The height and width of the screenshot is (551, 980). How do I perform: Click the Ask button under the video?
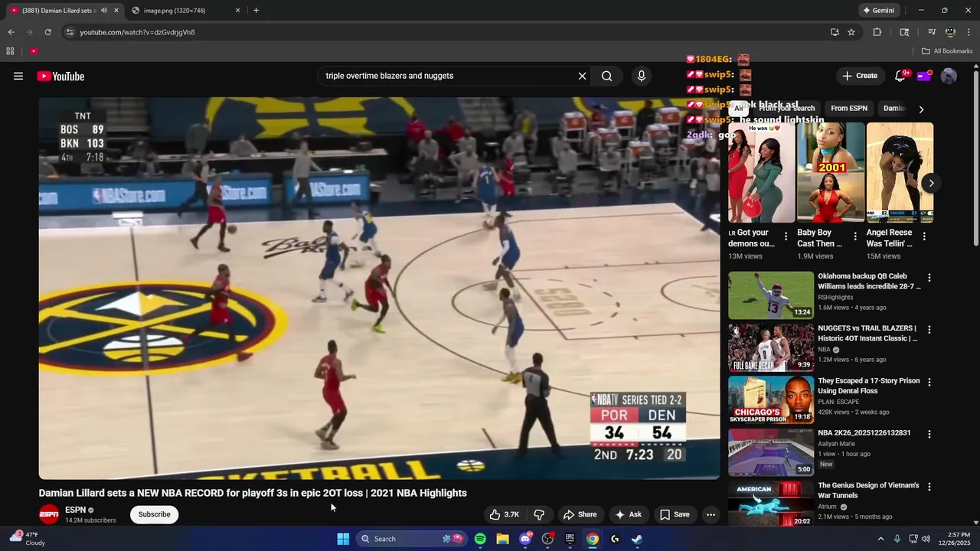coord(628,514)
